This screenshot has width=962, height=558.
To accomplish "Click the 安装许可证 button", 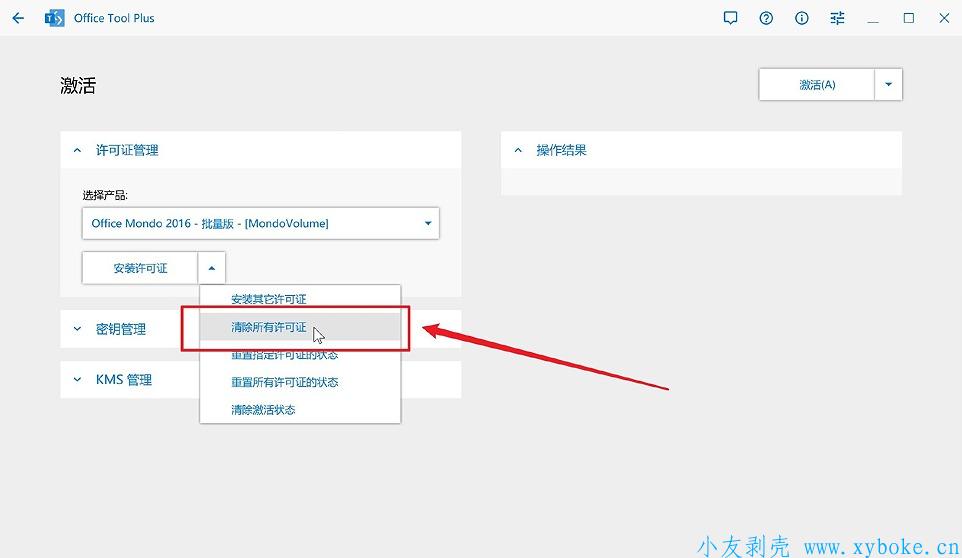I will click(140, 268).
